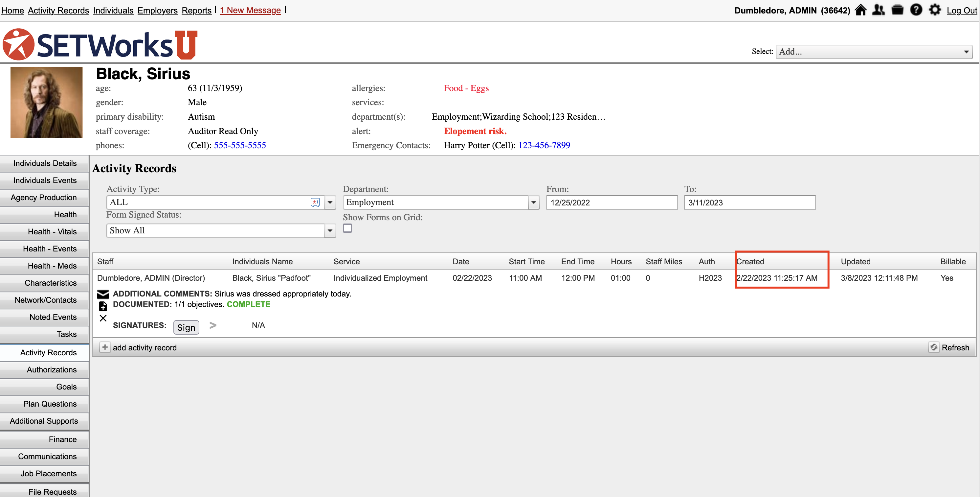Image resolution: width=980 pixels, height=497 pixels.
Task: Sort by Date column header
Action: pyautogui.click(x=461, y=262)
